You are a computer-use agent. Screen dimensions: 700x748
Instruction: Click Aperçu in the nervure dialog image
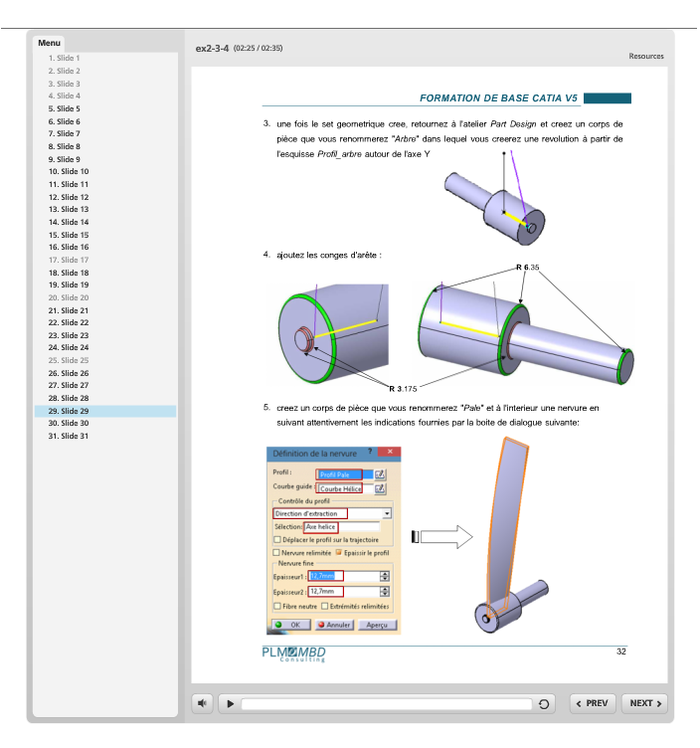coord(377,625)
